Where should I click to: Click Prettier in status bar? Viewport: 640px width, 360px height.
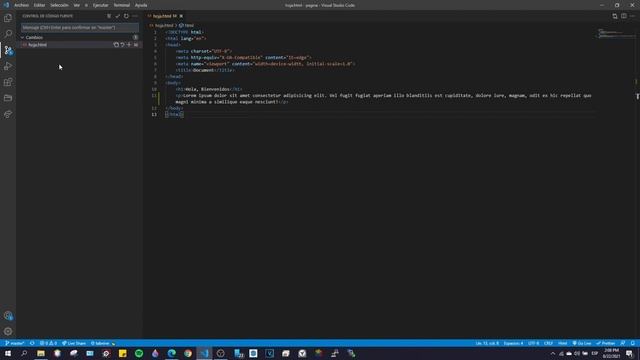tap(606, 343)
